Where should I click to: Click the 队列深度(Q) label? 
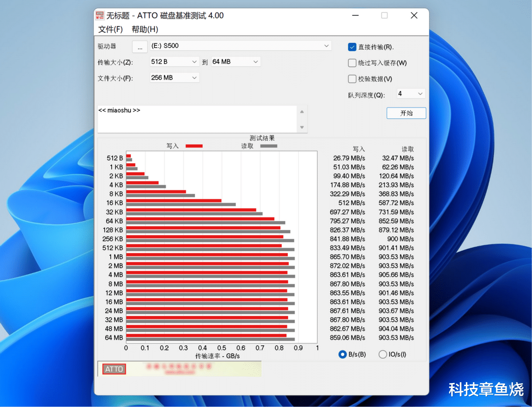pos(367,95)
